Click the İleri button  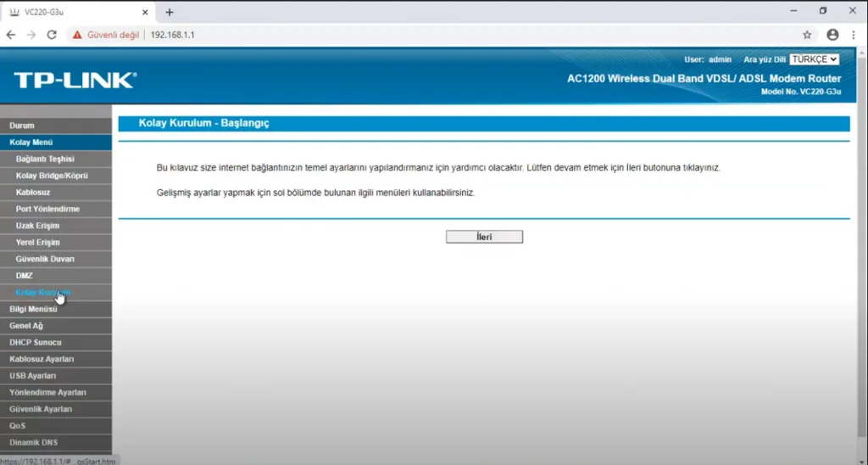click(484, 237)
